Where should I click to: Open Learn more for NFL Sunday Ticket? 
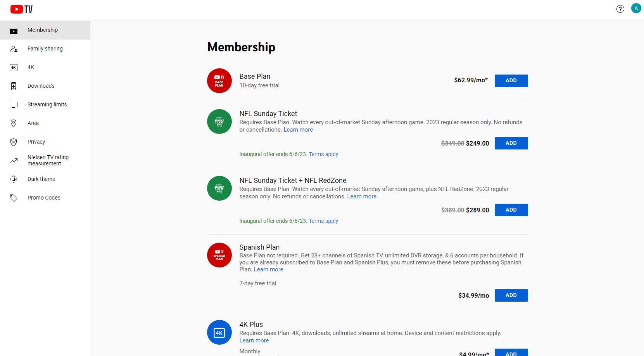(298, 130)
